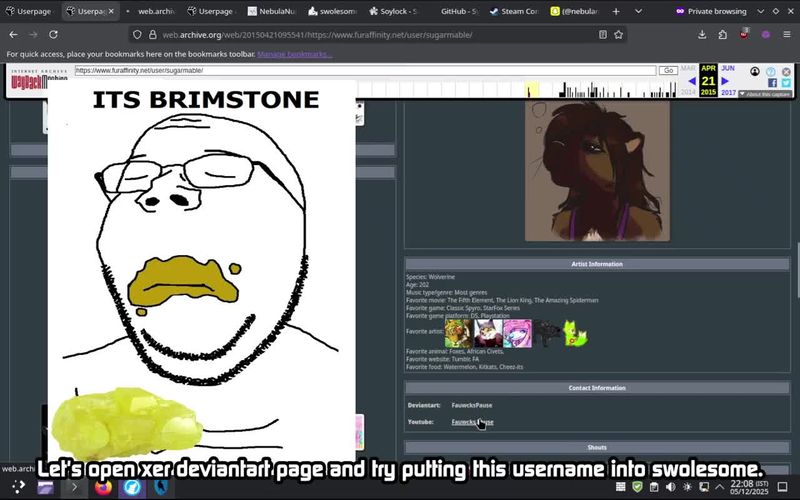Click the Wayback Machine Go button
This screenshot has height=500, width=800.
pyautogui.click(x=668, y=71)
